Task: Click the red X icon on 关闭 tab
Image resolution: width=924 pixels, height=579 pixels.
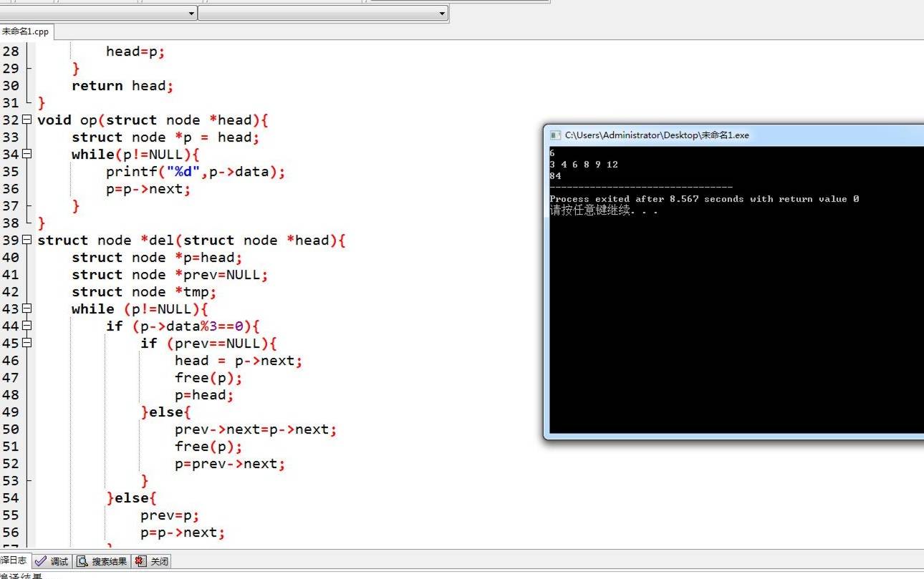Action: tap(140, 561)
